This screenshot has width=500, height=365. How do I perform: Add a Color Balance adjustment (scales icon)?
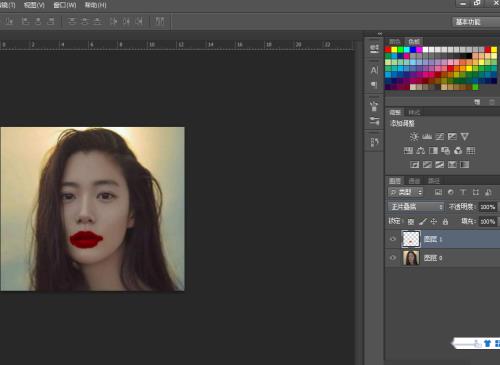[421, 151]
